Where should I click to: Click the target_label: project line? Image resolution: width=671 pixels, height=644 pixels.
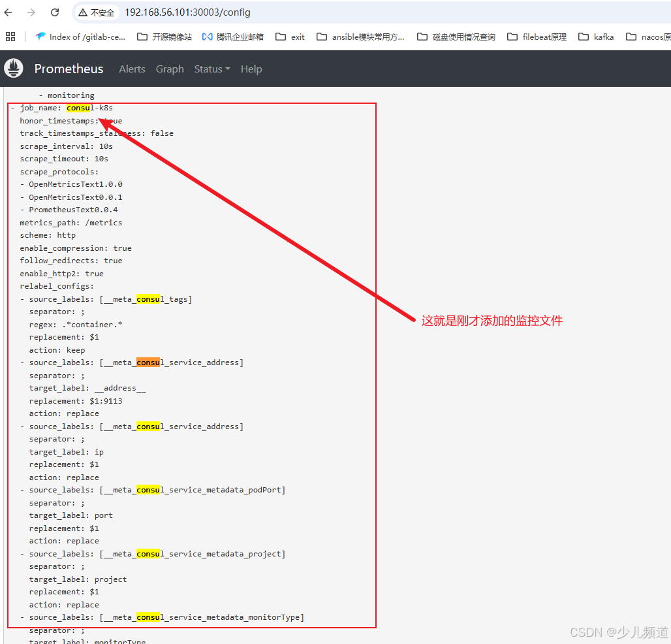[78, 579]
